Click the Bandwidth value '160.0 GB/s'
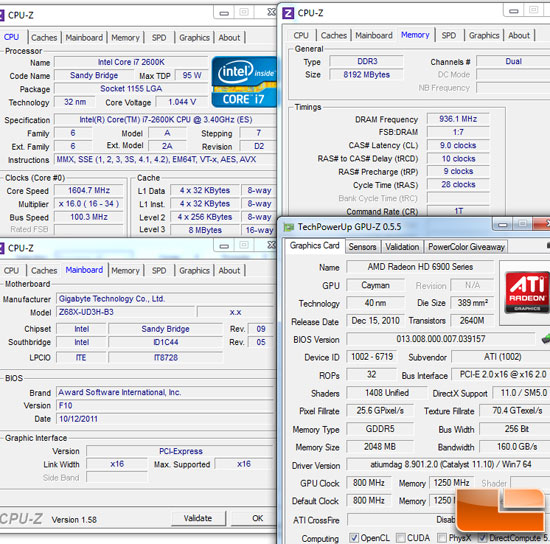550x544 pixels. (515, 447)
